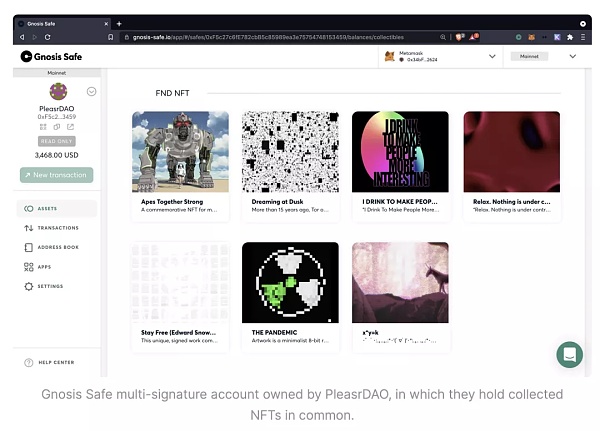This screenshot has height=431, width=600.
Task: Click the Brave shields icon in address bar
Action: pyautogui.click(x=461, y=37)
